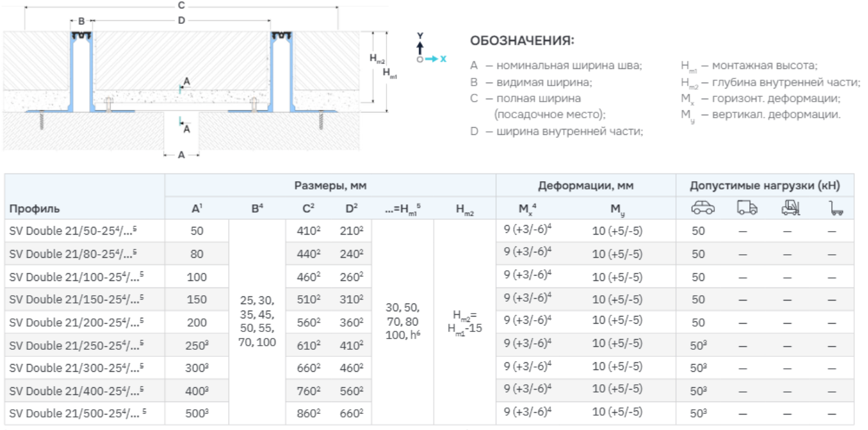Click the merged B values cell "25, 30, 35, 45"
This screenshot has height=430, width=868.
pyautogui.click(x=257, y=322)
